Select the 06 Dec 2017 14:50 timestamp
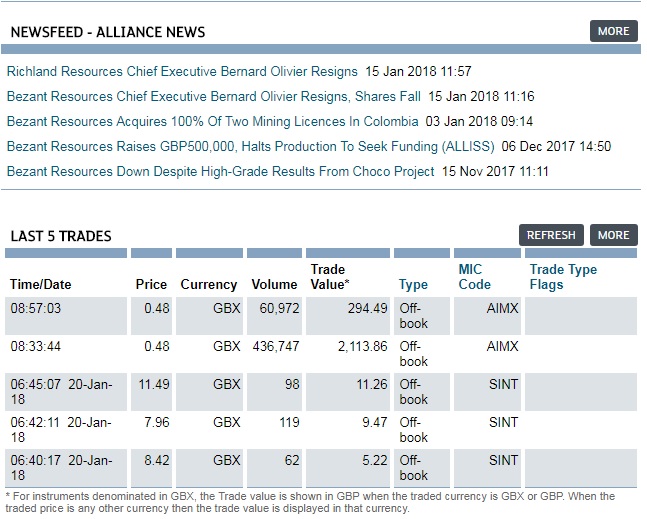647x519 pixels. coord(556,146)
